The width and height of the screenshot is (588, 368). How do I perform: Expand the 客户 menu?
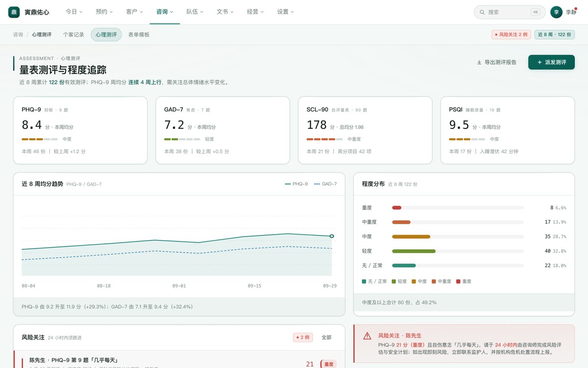click(x=134, y=12)
